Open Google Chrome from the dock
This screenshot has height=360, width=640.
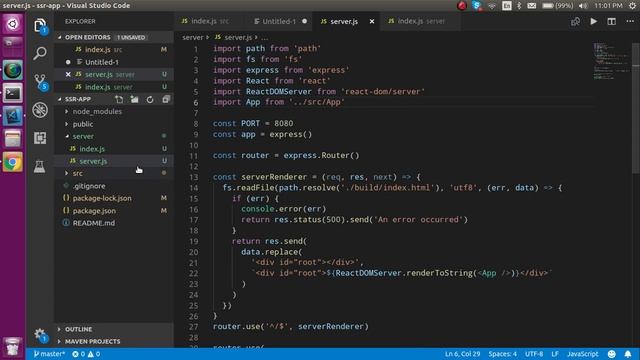(13, 162)
